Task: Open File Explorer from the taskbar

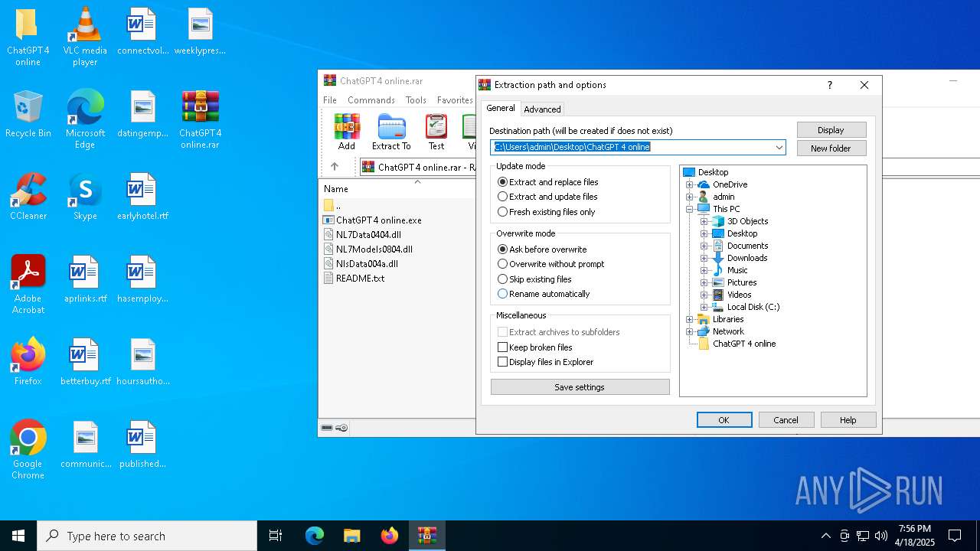Action: click(351, 536)
